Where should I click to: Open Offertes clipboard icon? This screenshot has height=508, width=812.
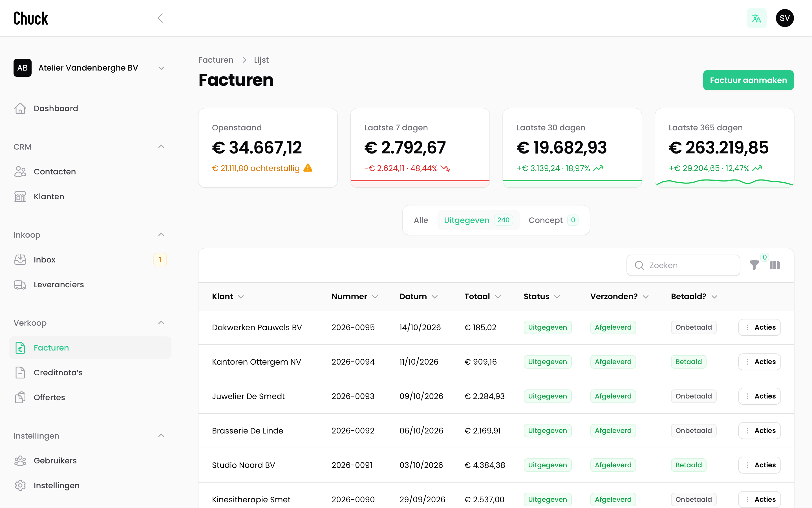20,397
